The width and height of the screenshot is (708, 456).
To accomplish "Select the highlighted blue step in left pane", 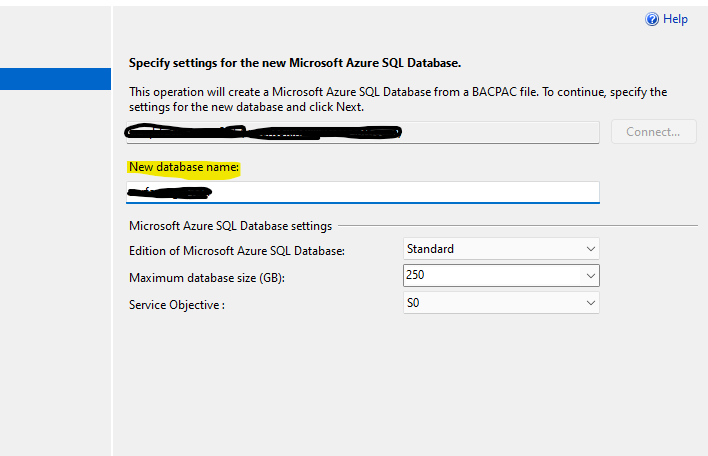I will point(55,79).
